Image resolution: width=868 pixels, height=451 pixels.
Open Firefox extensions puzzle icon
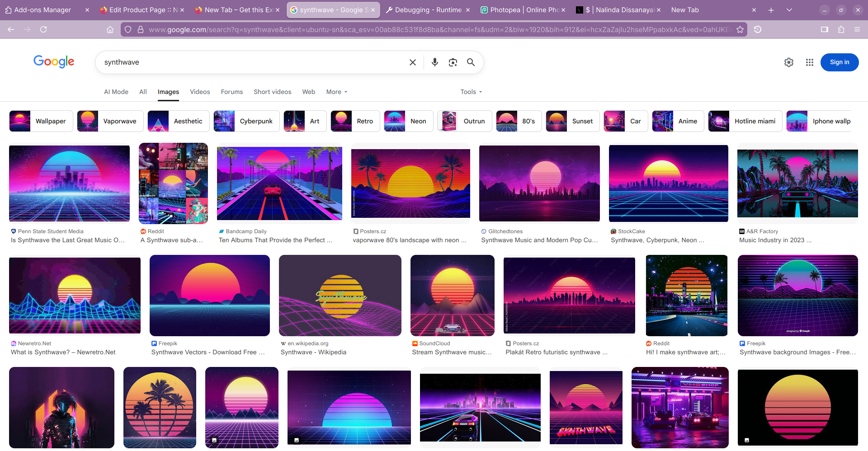point(841,29)
